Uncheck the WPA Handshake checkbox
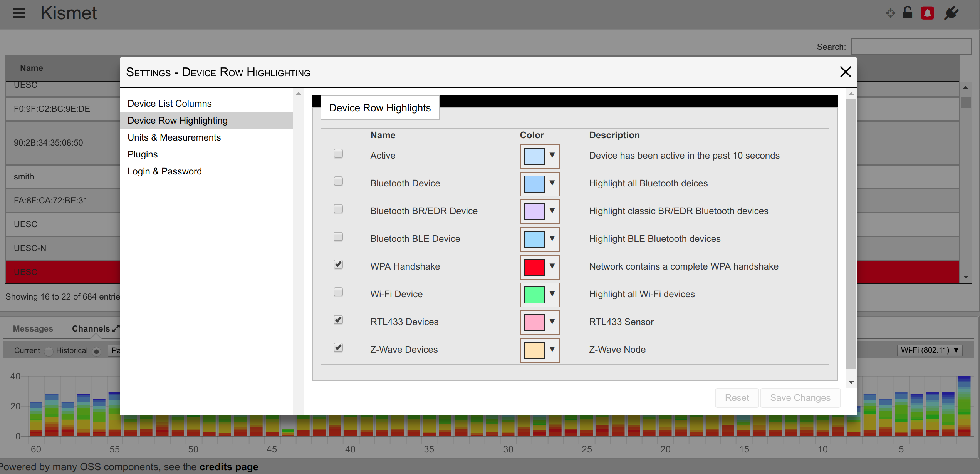 click(x=338, y=265)
